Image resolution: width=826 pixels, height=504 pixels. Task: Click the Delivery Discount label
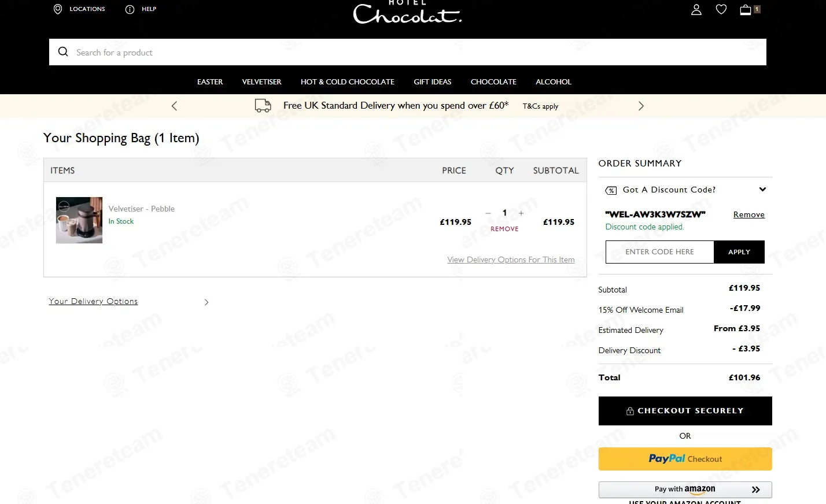point(629,350)
